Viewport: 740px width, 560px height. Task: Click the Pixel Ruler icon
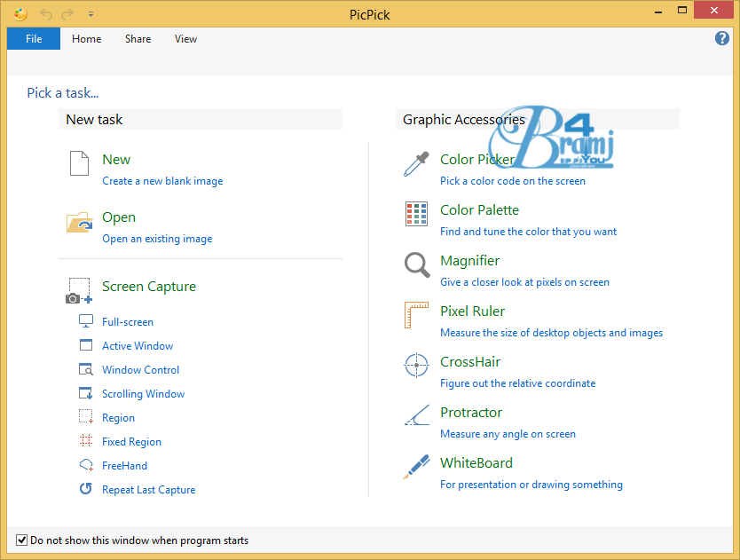coord(416,315)
